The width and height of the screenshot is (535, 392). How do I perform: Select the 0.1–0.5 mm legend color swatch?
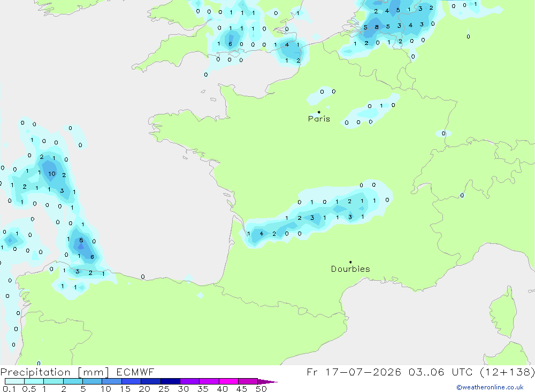[x=14, y=381]
